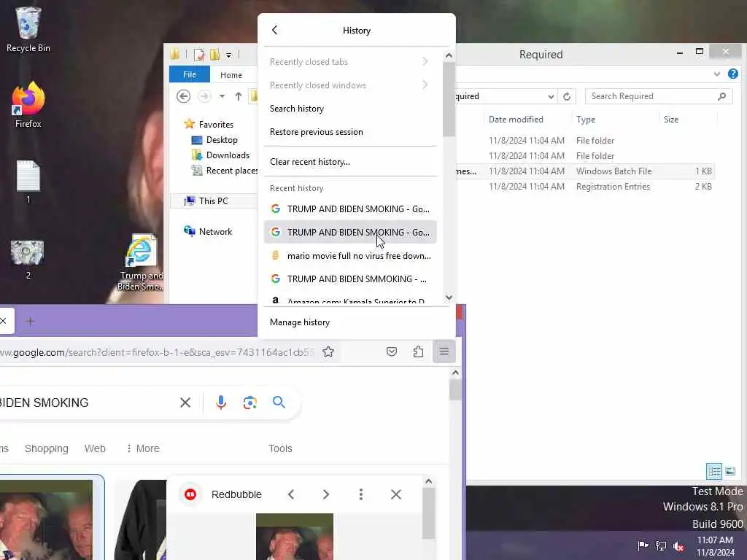Bookmark this page with the star icon
Image resolution: width=747 pixels, height=560 pixels.
[x=328, y=352]
